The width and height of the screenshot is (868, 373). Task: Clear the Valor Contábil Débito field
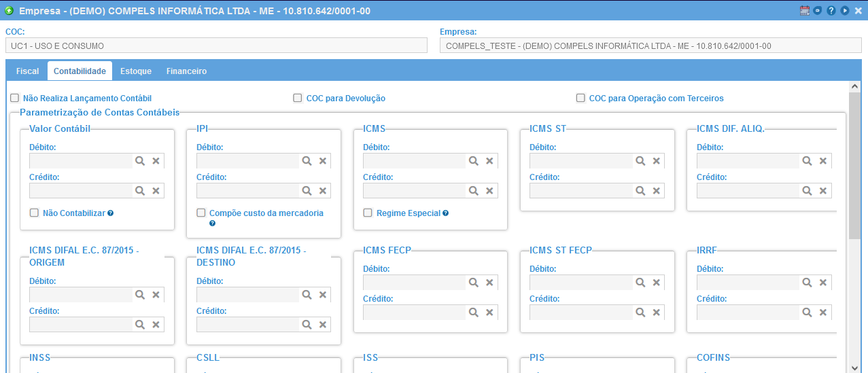(156, 161)
